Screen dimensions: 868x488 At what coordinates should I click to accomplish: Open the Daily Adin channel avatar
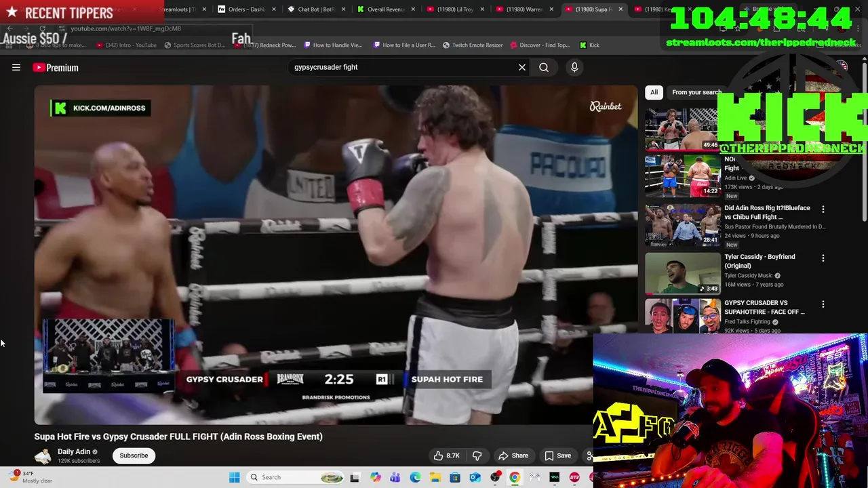[43, 455]
